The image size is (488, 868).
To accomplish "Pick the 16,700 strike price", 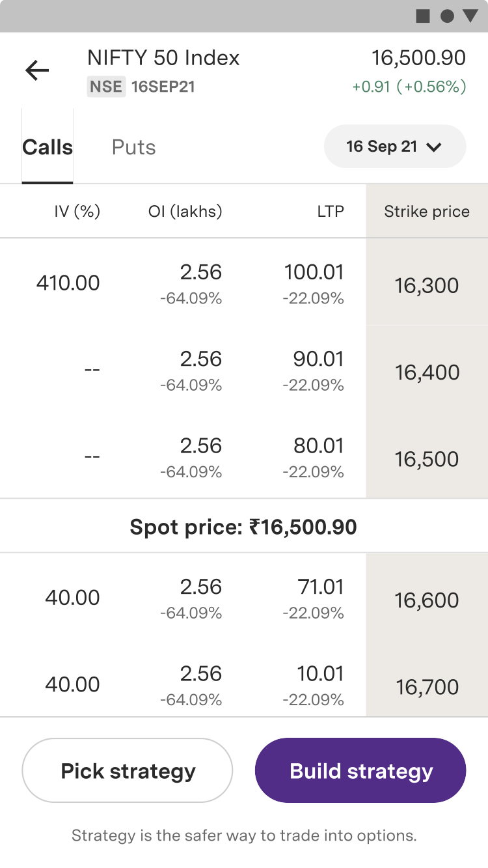I will (x=427, y=687).
